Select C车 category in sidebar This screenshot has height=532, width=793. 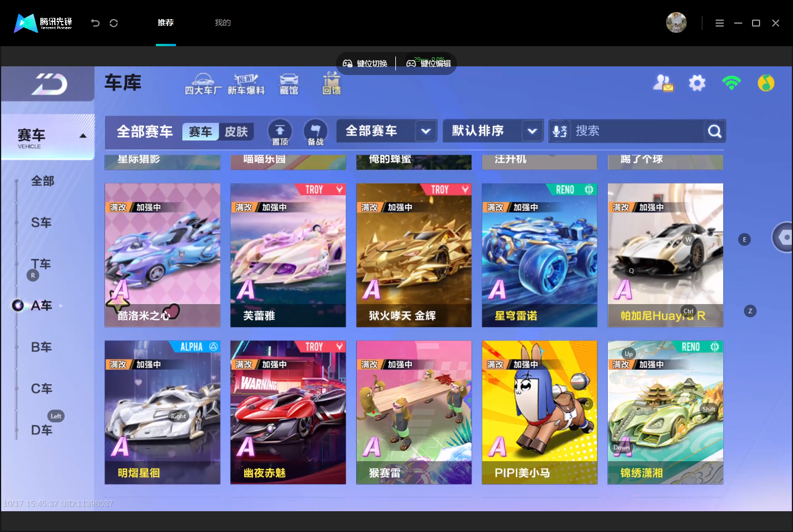42,389
